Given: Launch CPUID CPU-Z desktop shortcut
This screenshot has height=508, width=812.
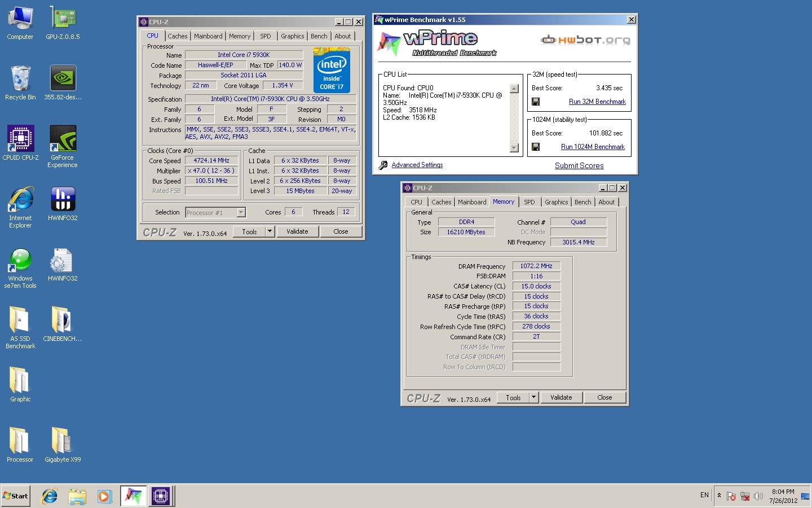Looking at the screenshot, I should 20,143.
